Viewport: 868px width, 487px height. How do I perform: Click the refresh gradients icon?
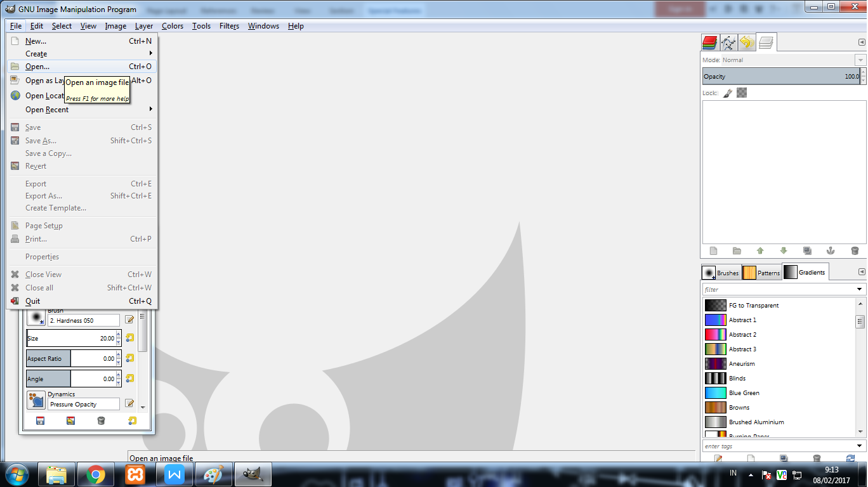click(x=850, y=458)
